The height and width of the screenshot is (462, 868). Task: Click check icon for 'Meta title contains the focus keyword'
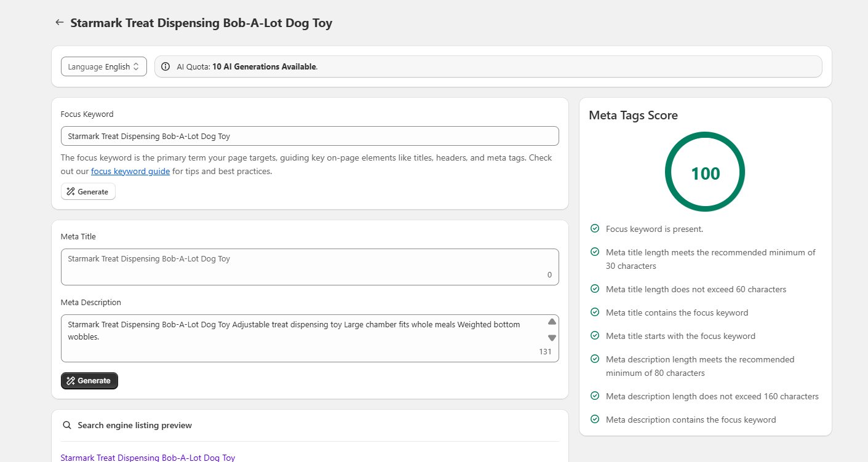(x=595, y=312)
